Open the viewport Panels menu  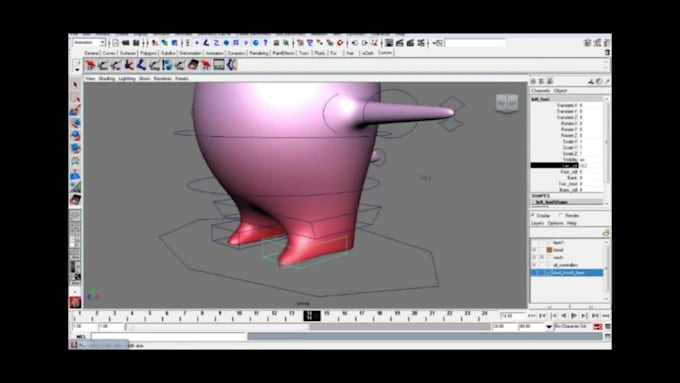(182, 79)
